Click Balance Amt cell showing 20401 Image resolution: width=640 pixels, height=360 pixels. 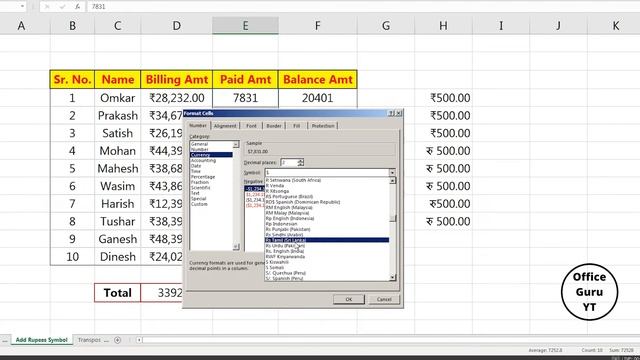[318, 98]
